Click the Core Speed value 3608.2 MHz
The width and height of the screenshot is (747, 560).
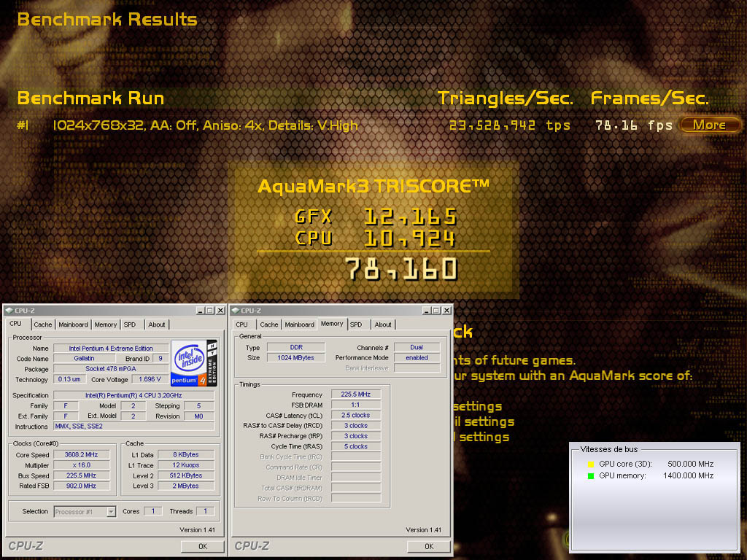tap(82, 455)
